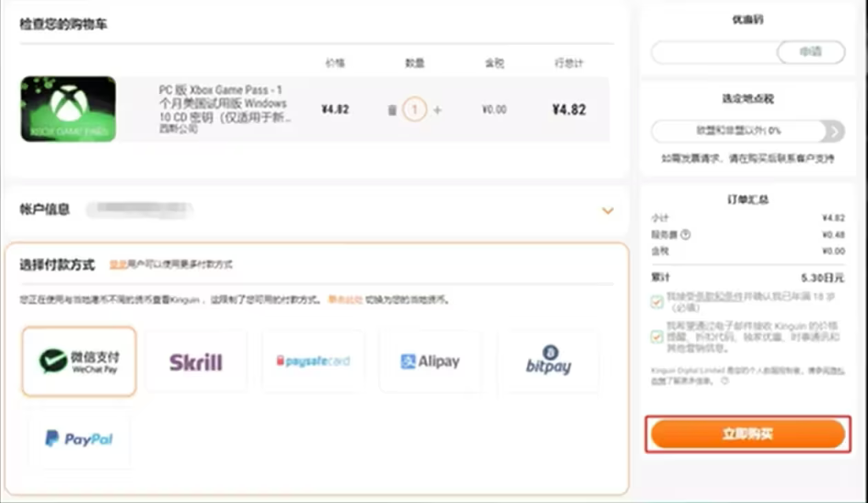Open the orange login link beside 选择付款方式
This screenshot has width=868, height=503.
click(118, 265)
